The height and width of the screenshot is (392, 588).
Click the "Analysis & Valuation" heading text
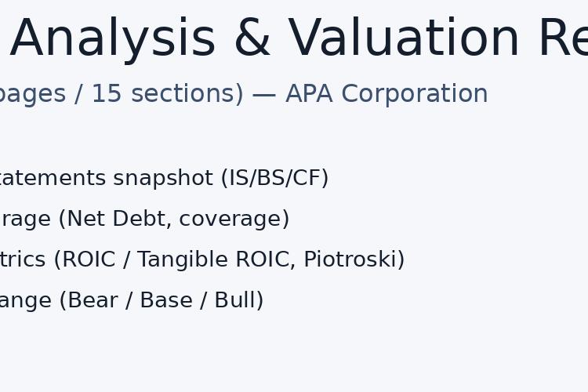click(x=265, y=39)
